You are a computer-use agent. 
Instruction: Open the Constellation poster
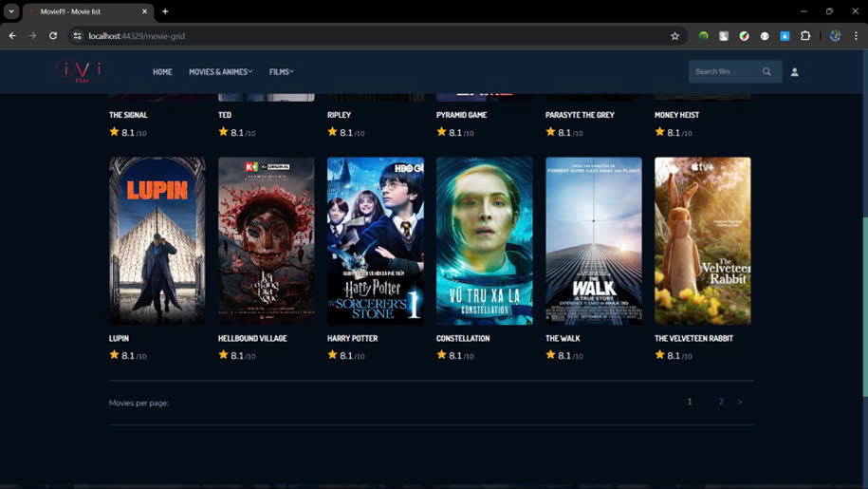pos(485,241)
